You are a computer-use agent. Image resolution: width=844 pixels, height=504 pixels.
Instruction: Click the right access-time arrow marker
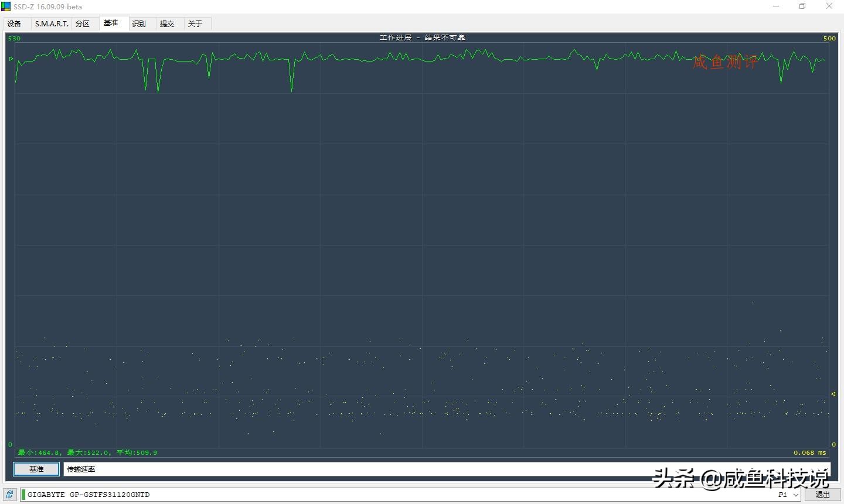tap(833, 394)
